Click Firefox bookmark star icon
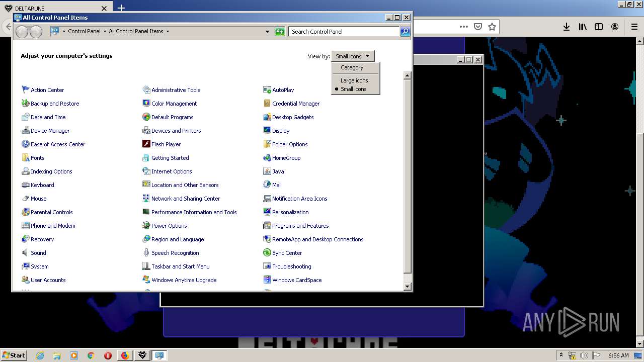The width and height of the screenshot is (644, 362). 492,27
